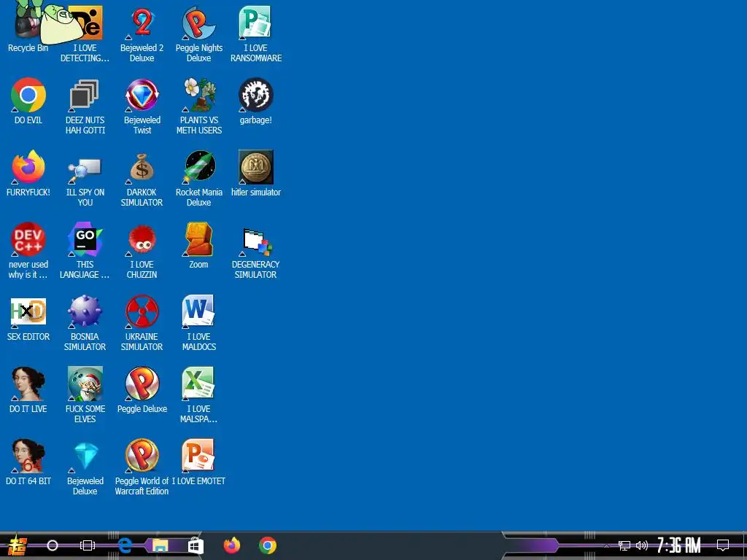Launch Microsoft Edge from the taskbar
The image size is (747, 560).
125,545
